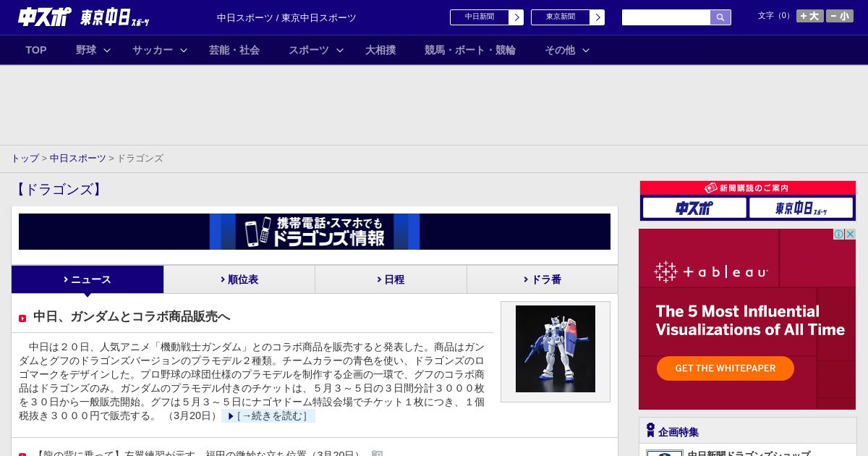Viewport: 868px width, 456px height.
Task: Follow the トップ breadcrumb link
Action: coord(25,159)
